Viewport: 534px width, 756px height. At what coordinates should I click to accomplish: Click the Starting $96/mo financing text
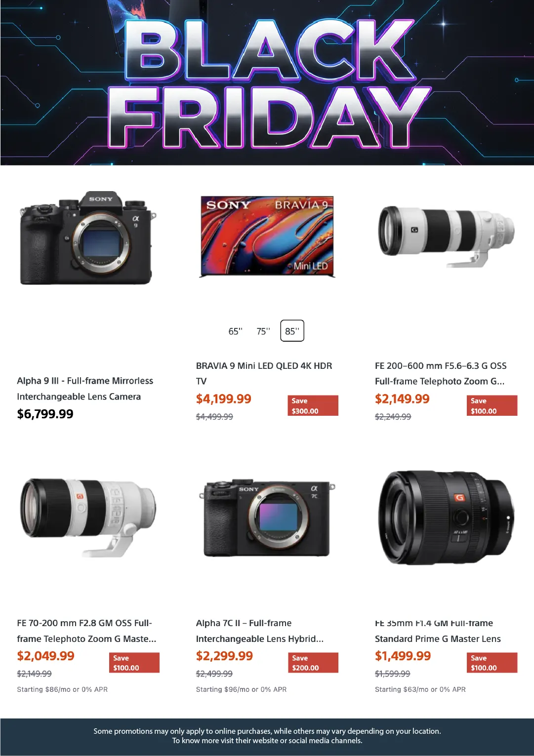241,689
